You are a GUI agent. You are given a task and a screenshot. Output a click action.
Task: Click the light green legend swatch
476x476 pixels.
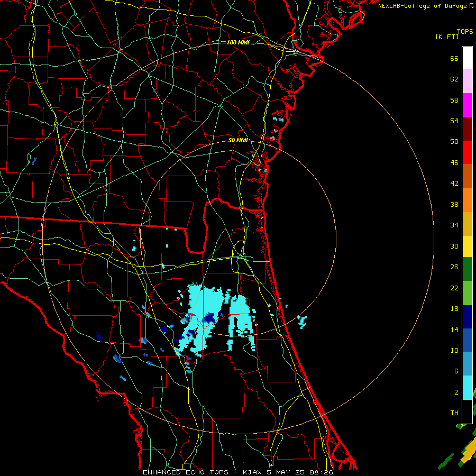(x=467, y=292)
